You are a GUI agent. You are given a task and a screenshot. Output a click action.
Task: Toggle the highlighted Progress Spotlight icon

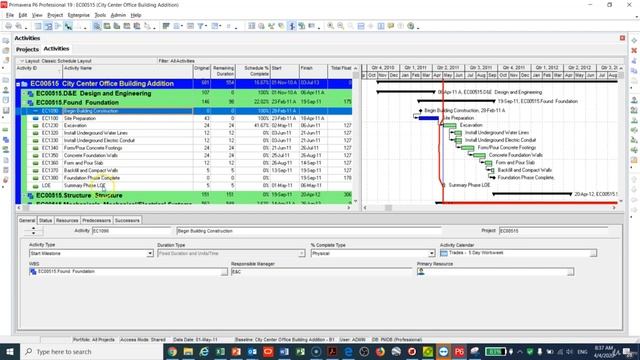(292, 26)
